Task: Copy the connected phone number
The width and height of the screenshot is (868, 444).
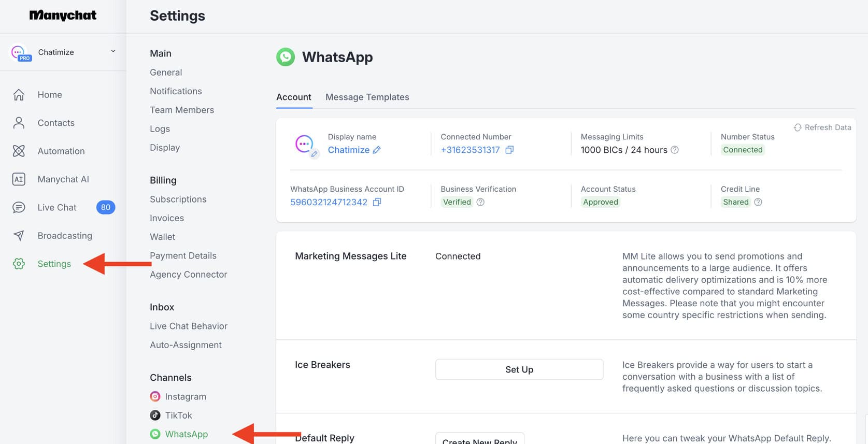Action: pos(509,150)
